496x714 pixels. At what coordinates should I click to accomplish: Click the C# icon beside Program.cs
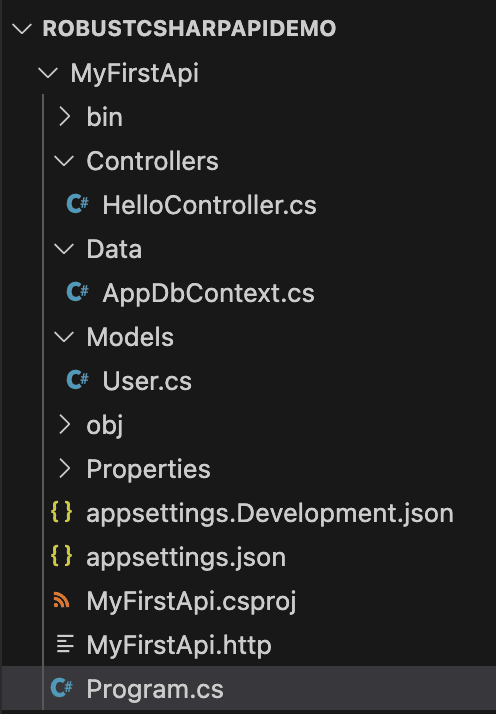click(x=61, y=688)
